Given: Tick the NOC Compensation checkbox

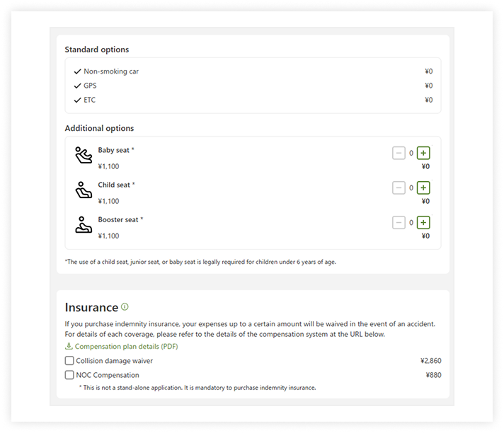Looking at the screenshot, I should [69, 375].
